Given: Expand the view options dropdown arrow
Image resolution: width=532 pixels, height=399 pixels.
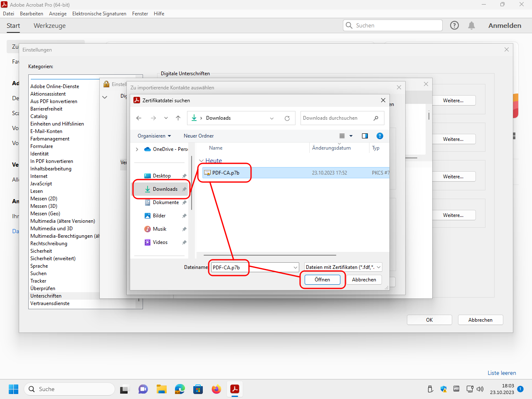Looking at the screenshot, I should coord(351,136).
